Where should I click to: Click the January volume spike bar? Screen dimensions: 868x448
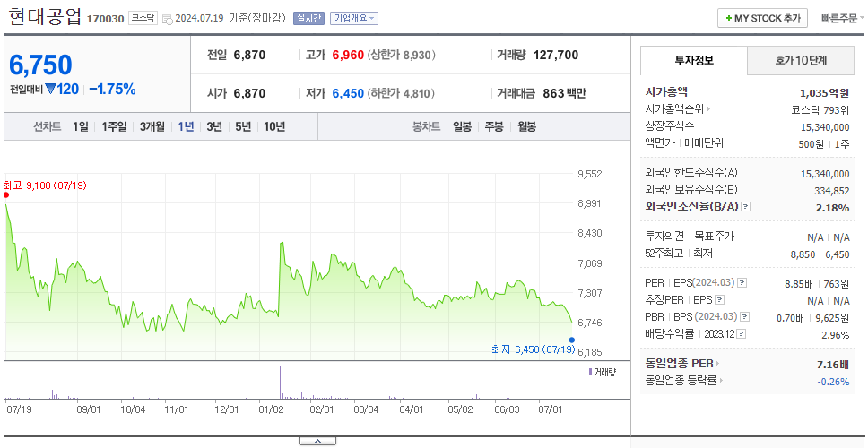point(280,383)
